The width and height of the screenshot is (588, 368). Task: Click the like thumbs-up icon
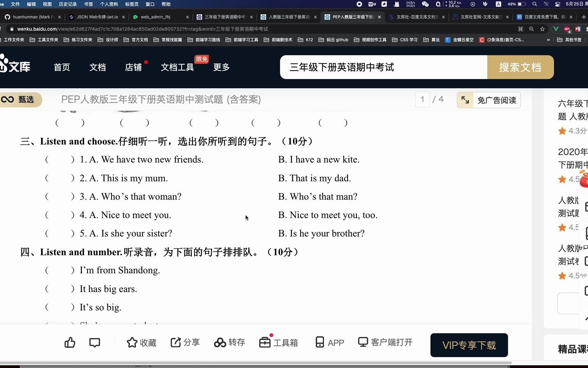70,342
